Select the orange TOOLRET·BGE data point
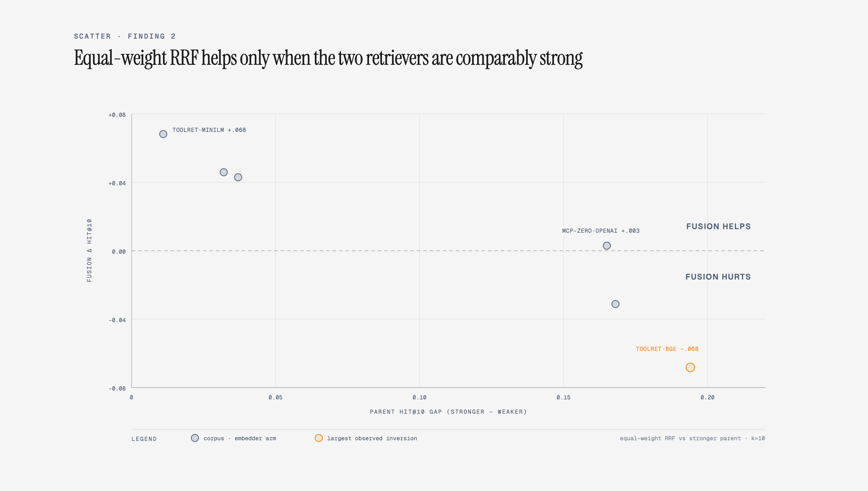 point(690,367)
